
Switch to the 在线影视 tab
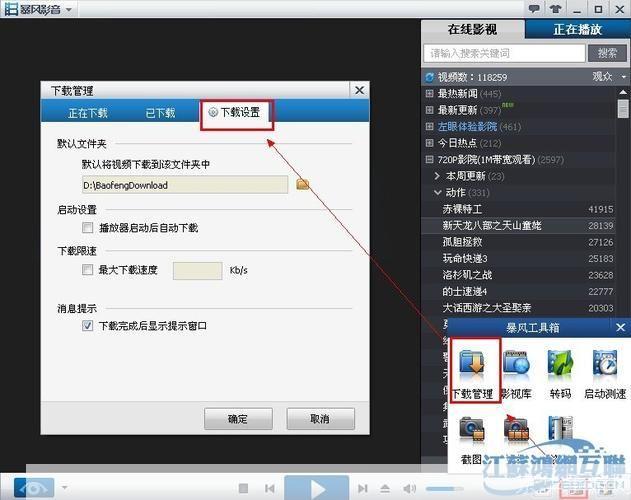pos(472,29)
